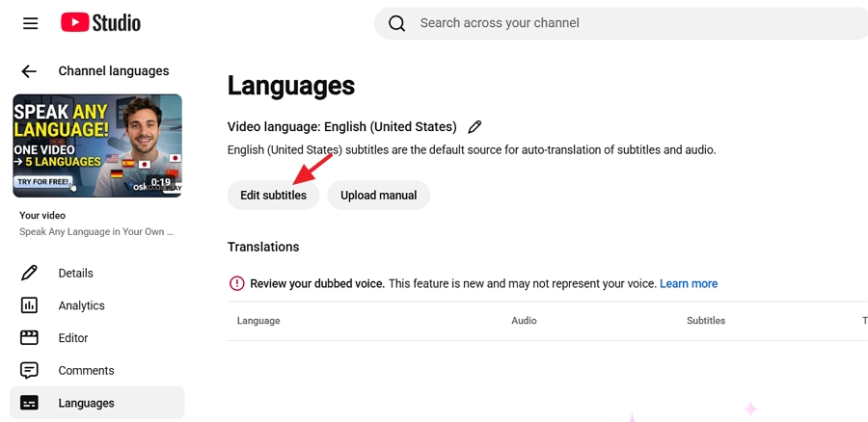Click the 'Channel languages' heading text
Image resolution: width=868 pixels, height=422 pixels.
point(114,70)
